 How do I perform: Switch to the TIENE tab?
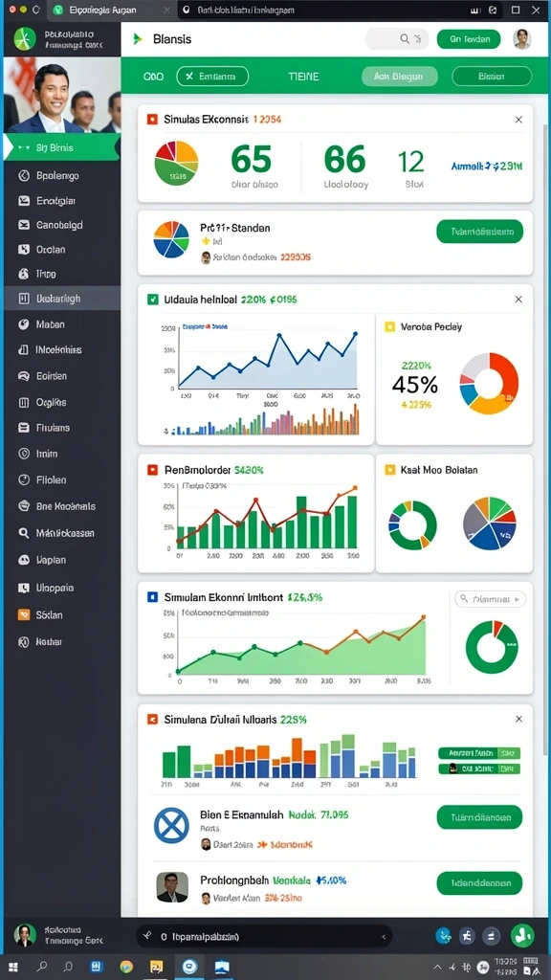(303, 77)
